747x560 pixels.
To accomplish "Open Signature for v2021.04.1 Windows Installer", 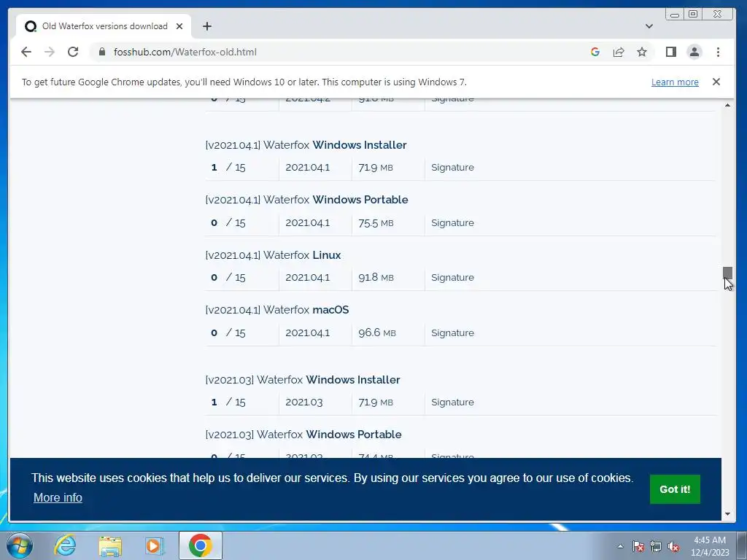I will pos(452,168).
